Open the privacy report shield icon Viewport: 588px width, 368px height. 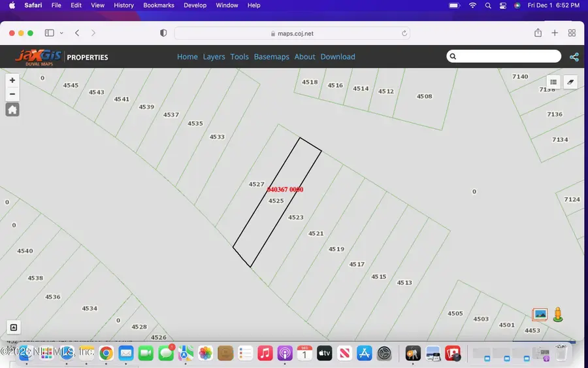163,33
